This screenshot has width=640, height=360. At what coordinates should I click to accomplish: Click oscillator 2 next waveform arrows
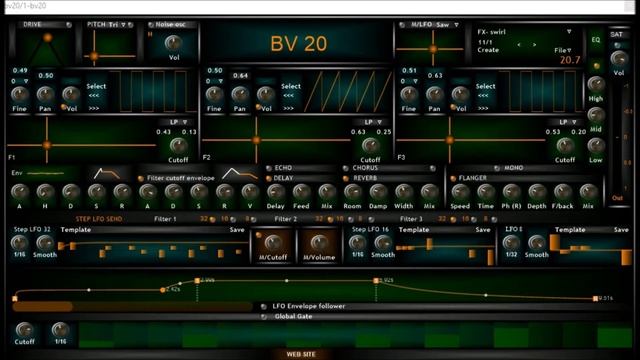pos(289,109)
